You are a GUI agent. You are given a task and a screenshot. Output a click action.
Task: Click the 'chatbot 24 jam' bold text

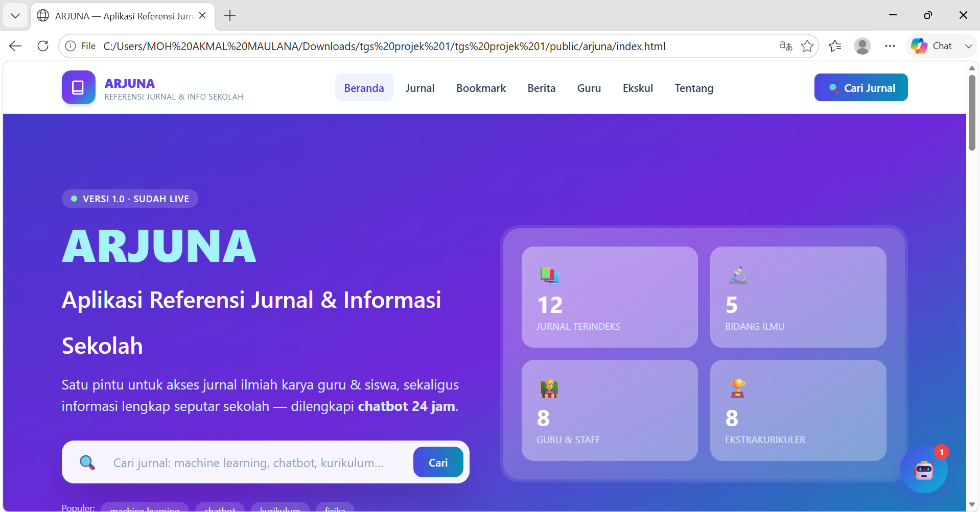pos(406,406)
